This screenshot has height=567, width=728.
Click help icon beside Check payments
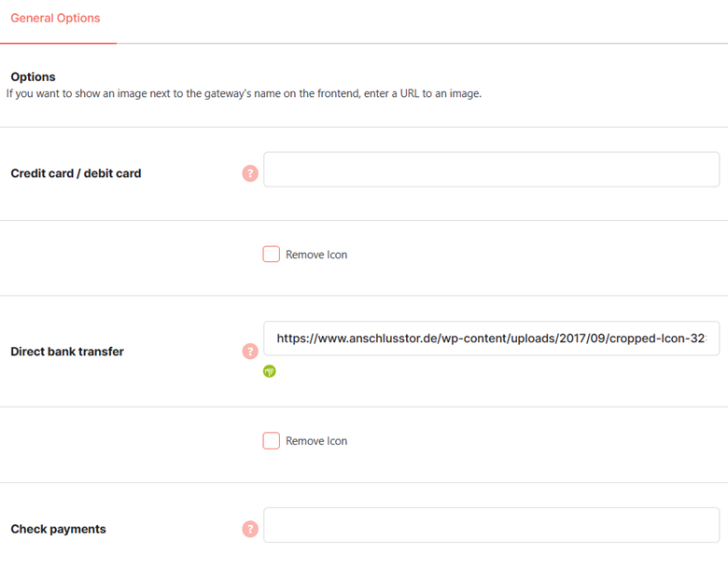click(x=250, y=529)
